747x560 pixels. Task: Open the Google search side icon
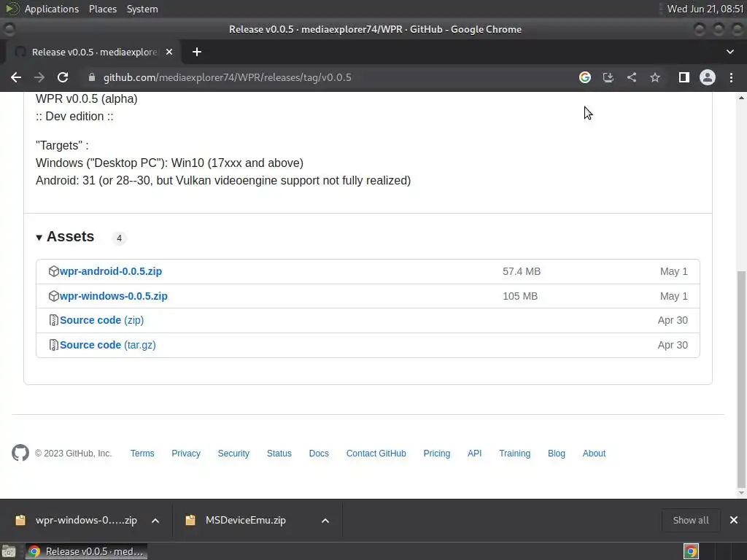(x=585, y=77)
